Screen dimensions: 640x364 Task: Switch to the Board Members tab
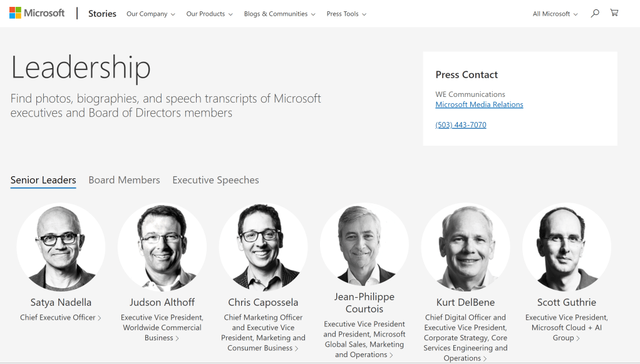[124, 180]
